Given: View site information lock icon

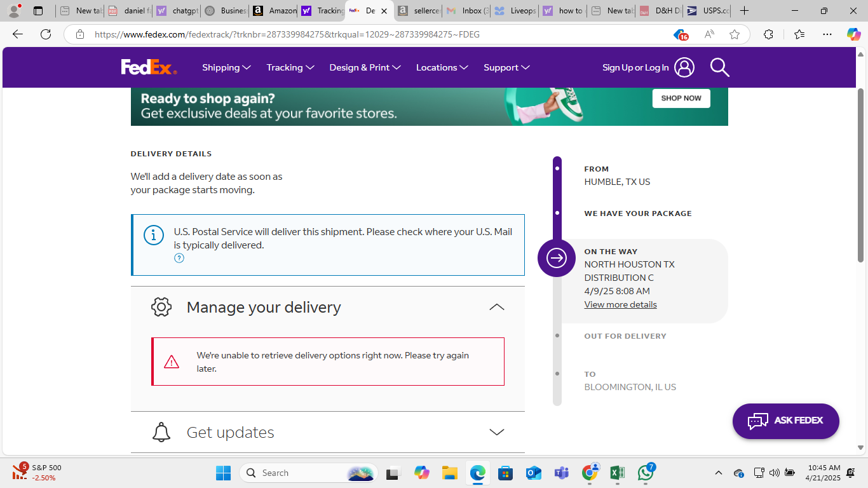Looking at the screenshot, I should [79, 34].
